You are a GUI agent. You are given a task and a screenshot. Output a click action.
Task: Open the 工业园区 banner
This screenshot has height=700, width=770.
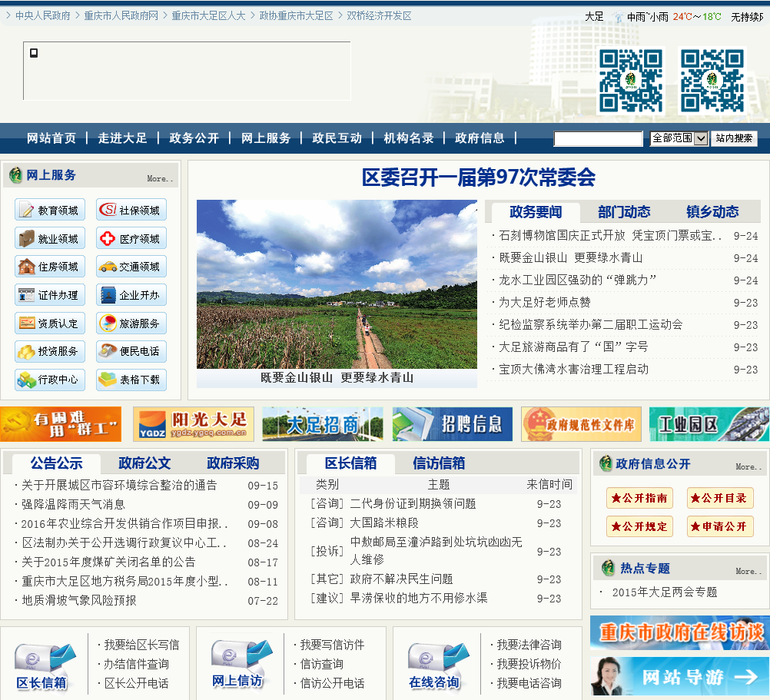coord(709,424)
